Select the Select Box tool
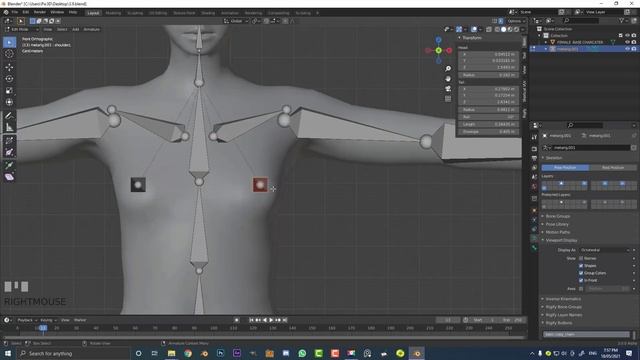 9,42
